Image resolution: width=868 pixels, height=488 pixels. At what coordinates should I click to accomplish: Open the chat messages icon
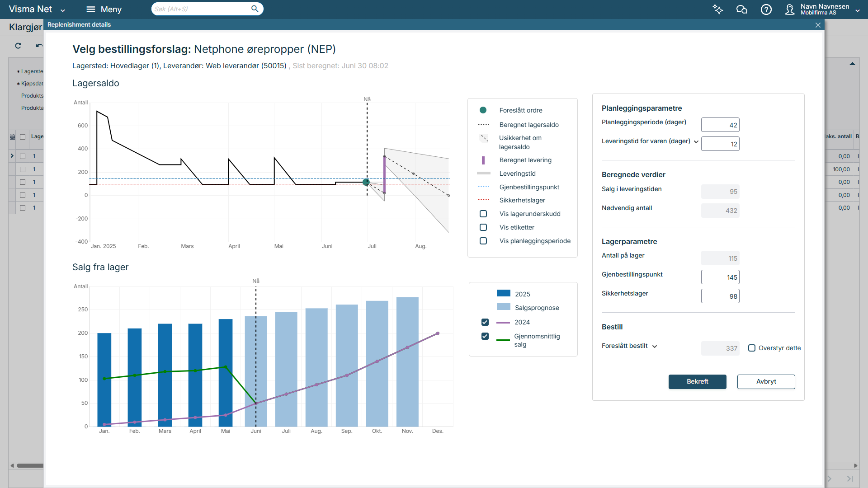coord(741,9)
